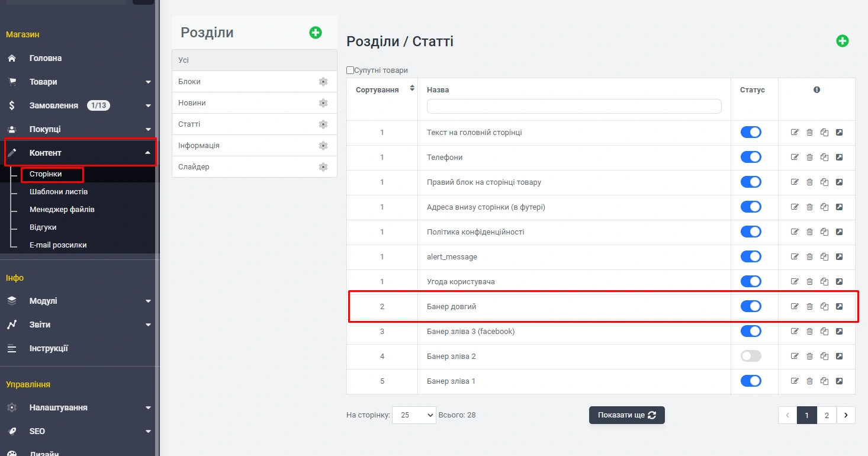This screenshot has width=868, height=456.
Task: Enable the Банер зліва 2 status toggle
Action: click(x=751, y=357)
